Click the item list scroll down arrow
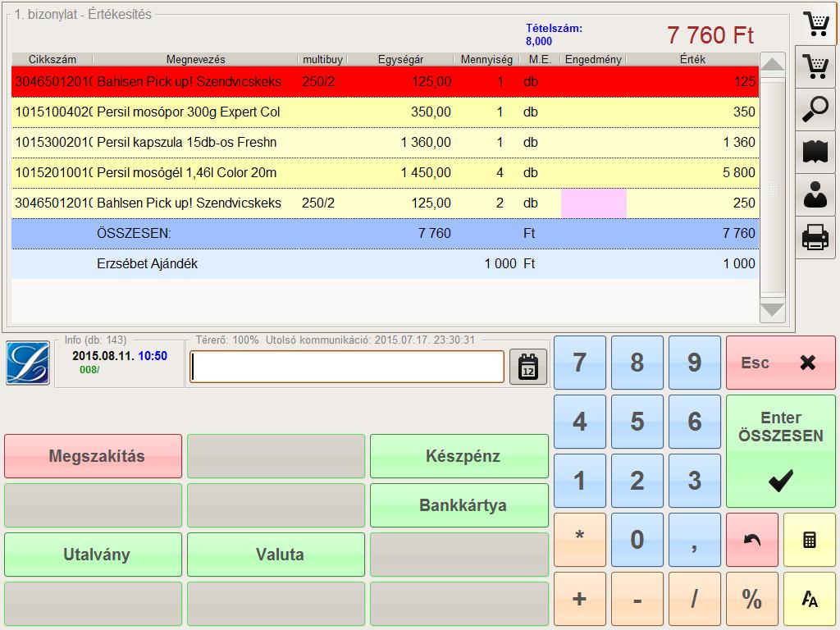 (773, 309)
